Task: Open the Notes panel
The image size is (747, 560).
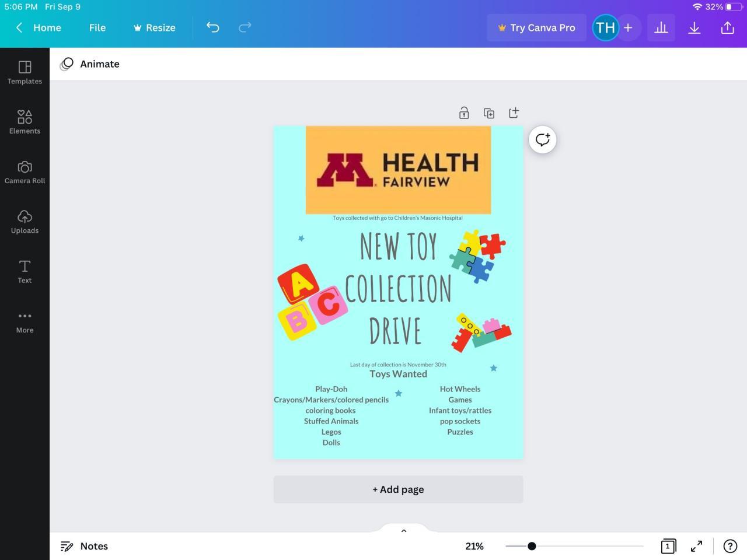Action: coord(85,546)
